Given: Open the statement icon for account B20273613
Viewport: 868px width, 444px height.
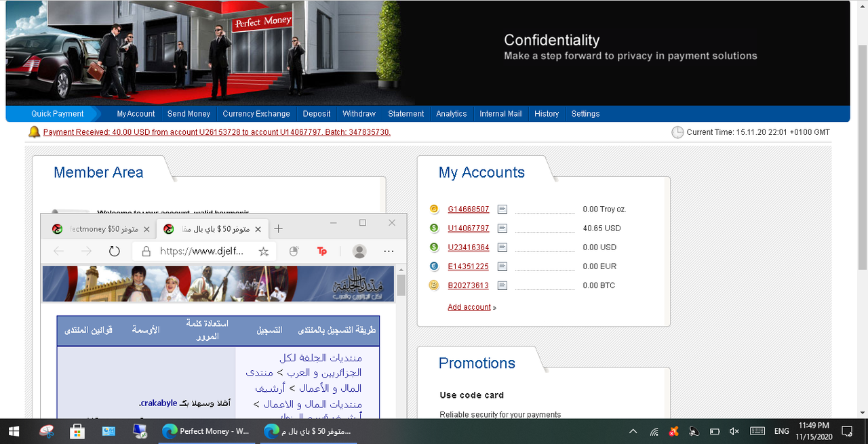Looking at the screenshot, I should tap(502, 285).
